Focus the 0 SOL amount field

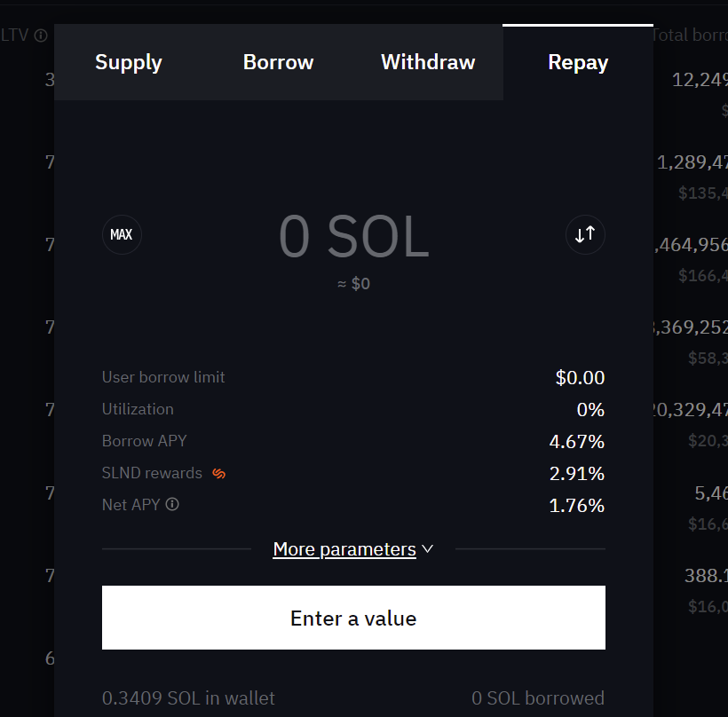point(353,236)
